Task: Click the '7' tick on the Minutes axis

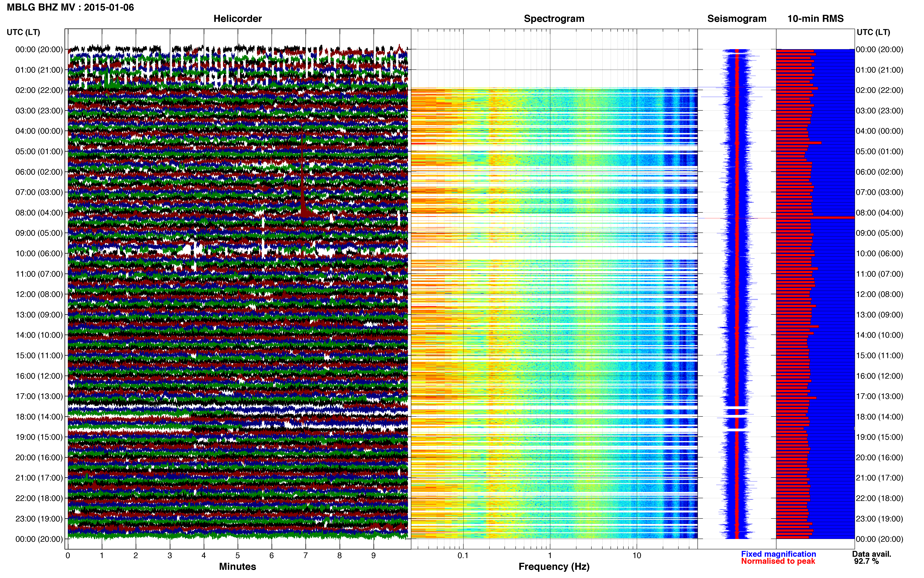Action: tap(306, 556)
